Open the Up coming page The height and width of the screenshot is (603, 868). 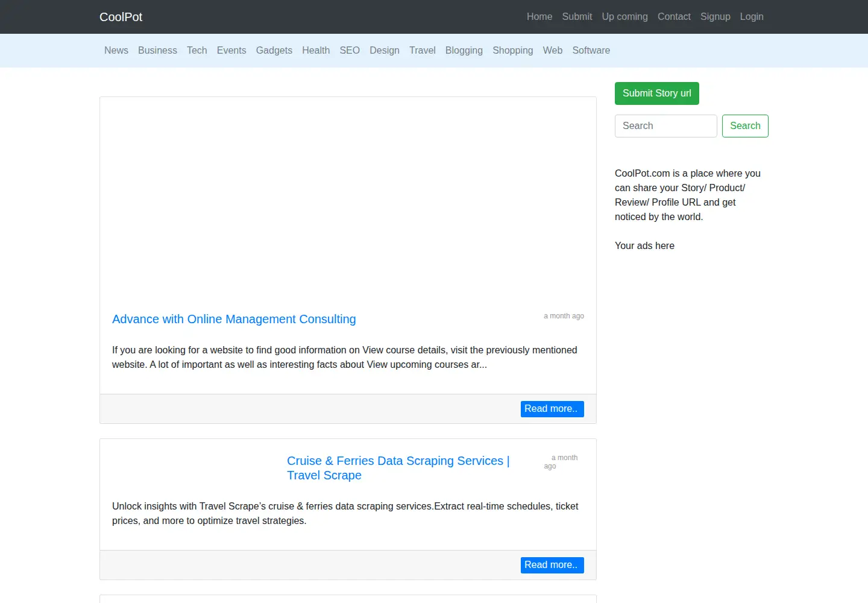tap(624, 17)
